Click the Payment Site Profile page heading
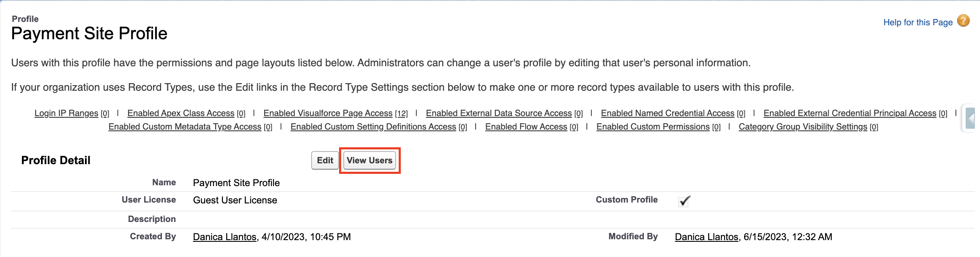Viewport: 980px width, 257px height. (89, 33)
